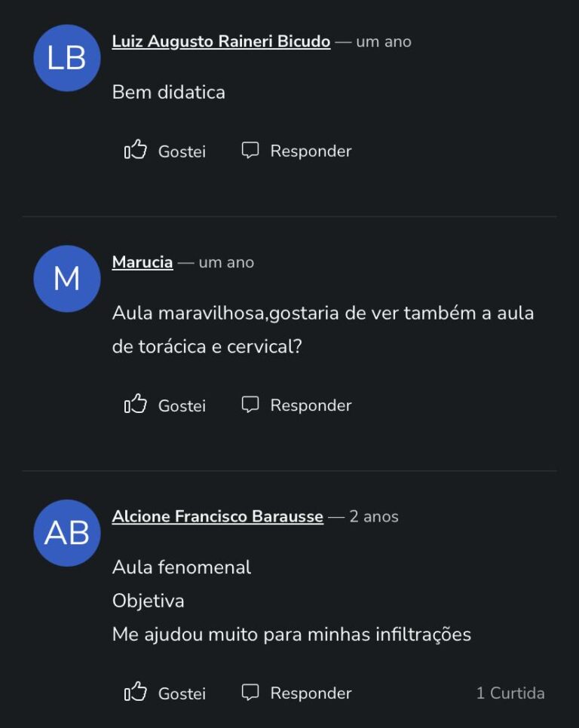The height and width of the screenshot is (728, 579).
Task: Click the reply bubble icon under Alcione's comment
Action: [250, 692]
